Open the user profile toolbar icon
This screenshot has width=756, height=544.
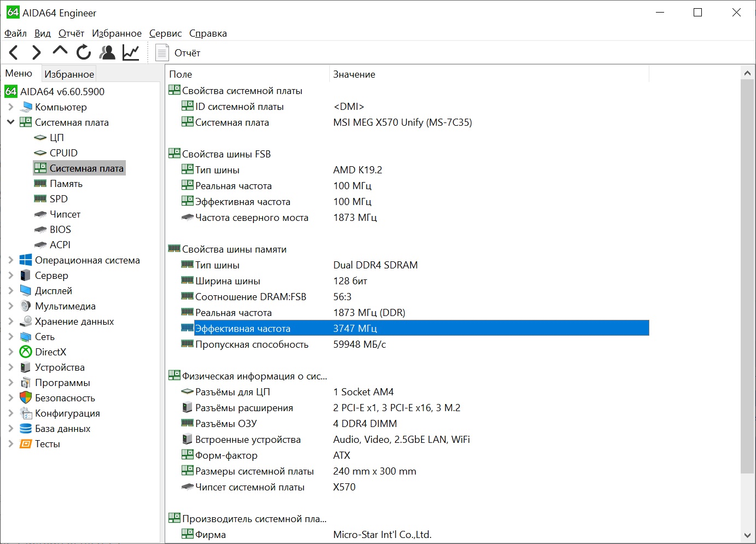coord(107,52)
